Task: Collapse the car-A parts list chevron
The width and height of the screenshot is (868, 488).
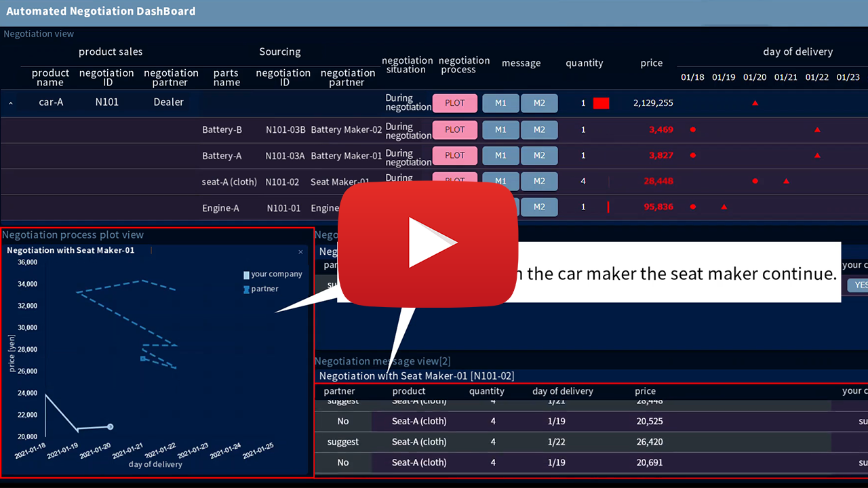Action: pos(10,103)
